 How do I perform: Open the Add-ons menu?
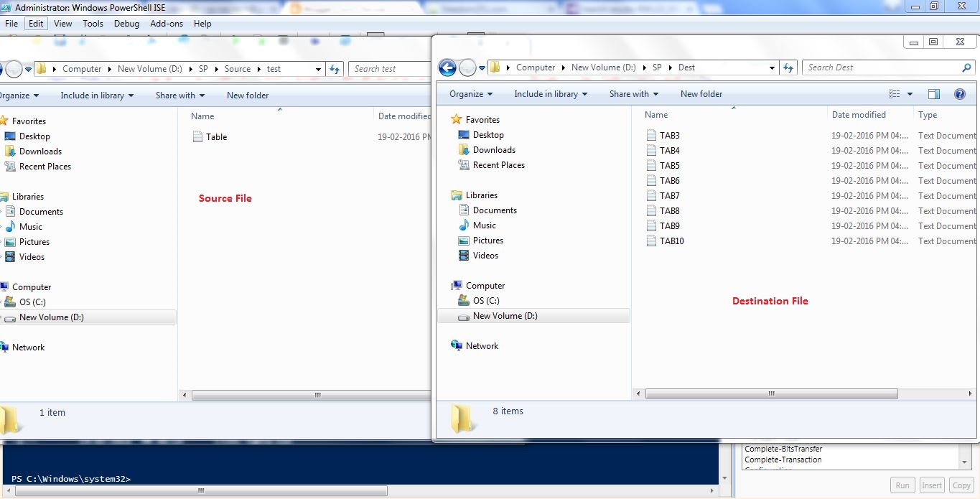click(x=167, y=23)
